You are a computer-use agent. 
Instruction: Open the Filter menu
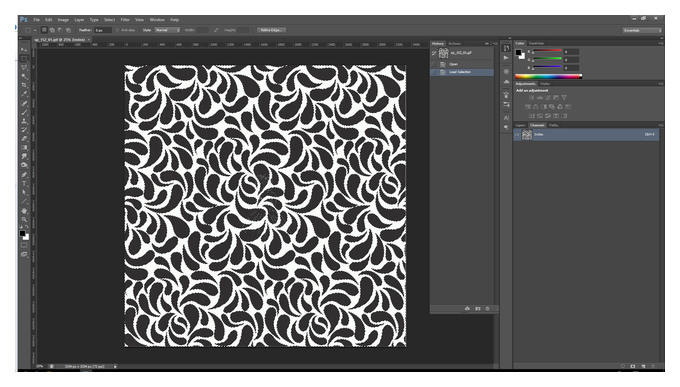(125, 20)
